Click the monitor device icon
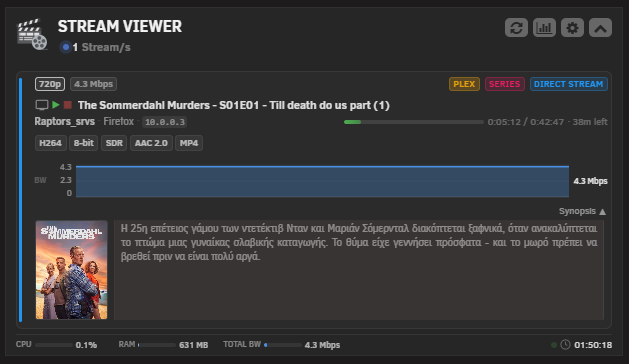The width and height of the screenshot is (629, 364). coord(42,105)
